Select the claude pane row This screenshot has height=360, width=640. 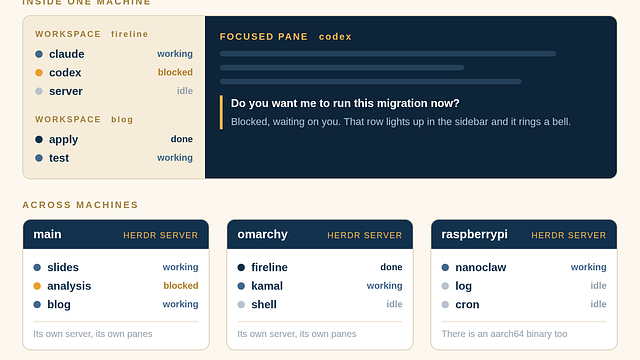(x=114, y=54)
